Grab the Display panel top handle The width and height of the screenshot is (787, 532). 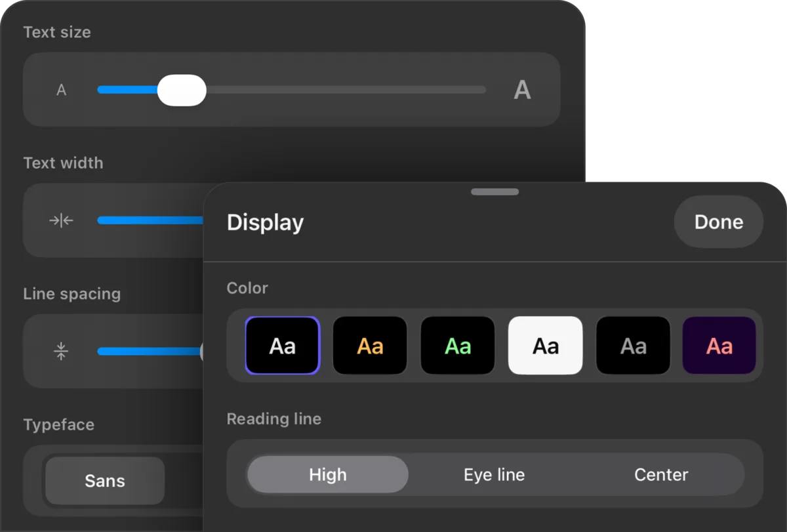coord(495,192)
